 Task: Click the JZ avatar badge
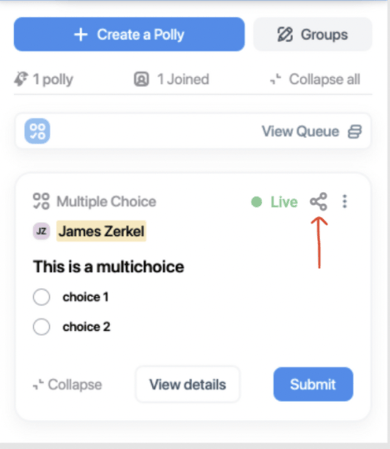pyautogui.click(x=41, y=231)
